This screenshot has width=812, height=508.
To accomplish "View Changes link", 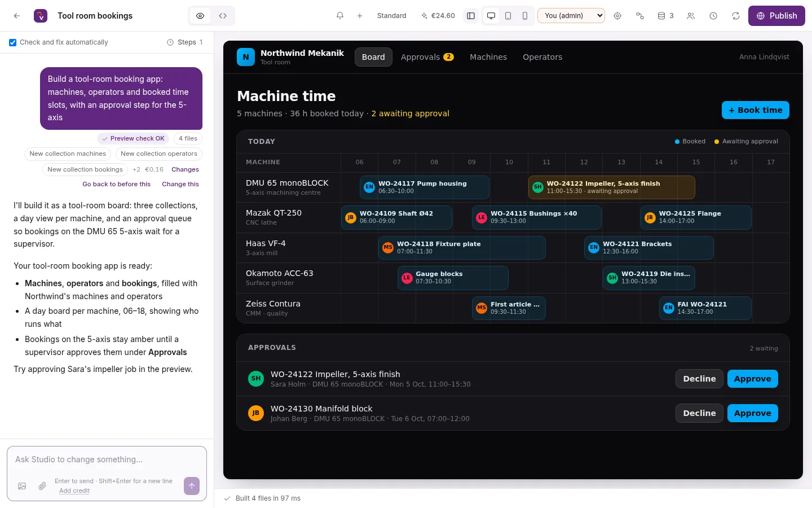I will point(185,169).
